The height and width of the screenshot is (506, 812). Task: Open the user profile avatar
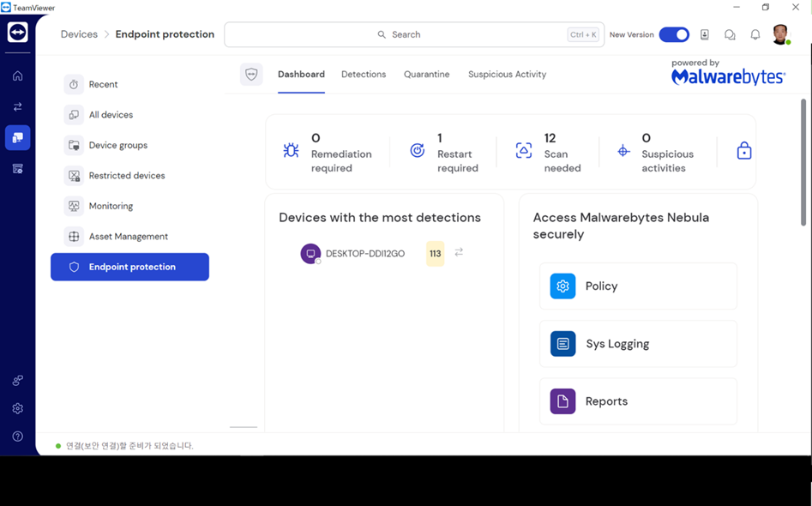coord(781,34)
